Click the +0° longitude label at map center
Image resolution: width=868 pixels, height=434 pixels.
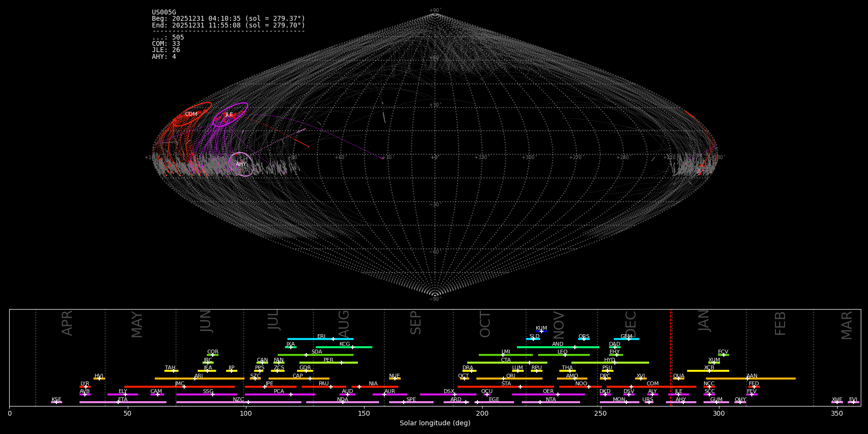tap(434, 157)
